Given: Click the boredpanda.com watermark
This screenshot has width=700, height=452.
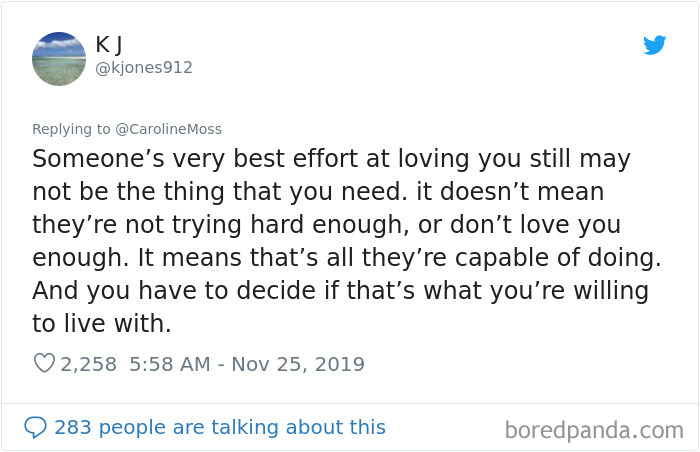Looking at the screenshot, I should [x=594, y=430].
